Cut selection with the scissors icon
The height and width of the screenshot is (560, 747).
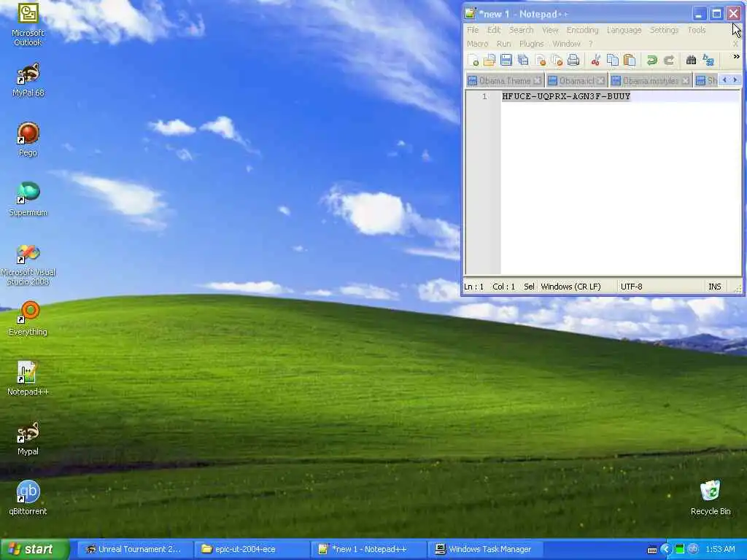point(595,60)
